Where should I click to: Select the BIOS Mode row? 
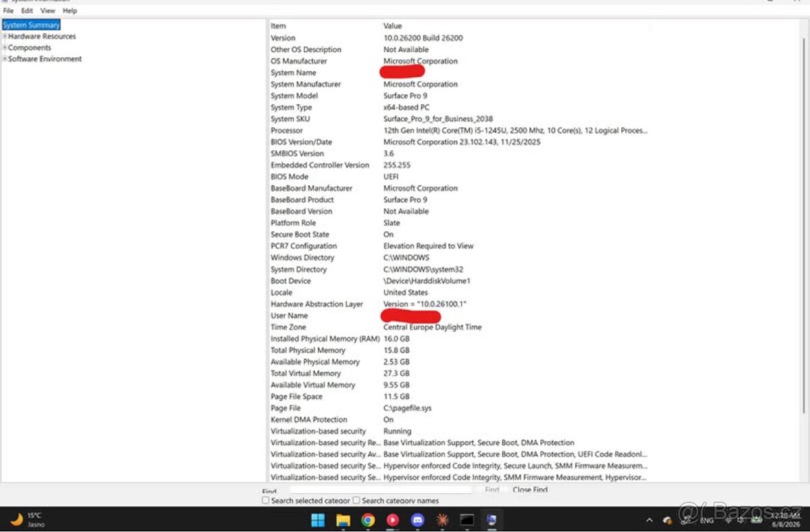[459, 177]
